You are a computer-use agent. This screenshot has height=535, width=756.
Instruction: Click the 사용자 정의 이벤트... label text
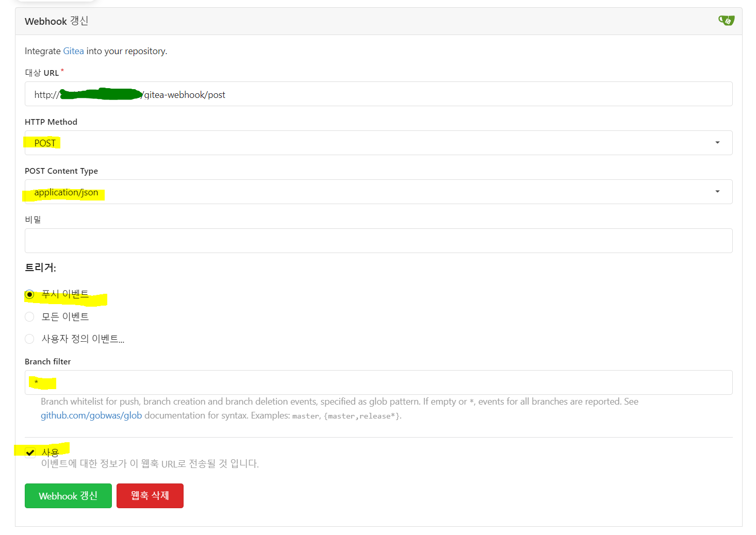pyautogui.click(x=83, y=339)
